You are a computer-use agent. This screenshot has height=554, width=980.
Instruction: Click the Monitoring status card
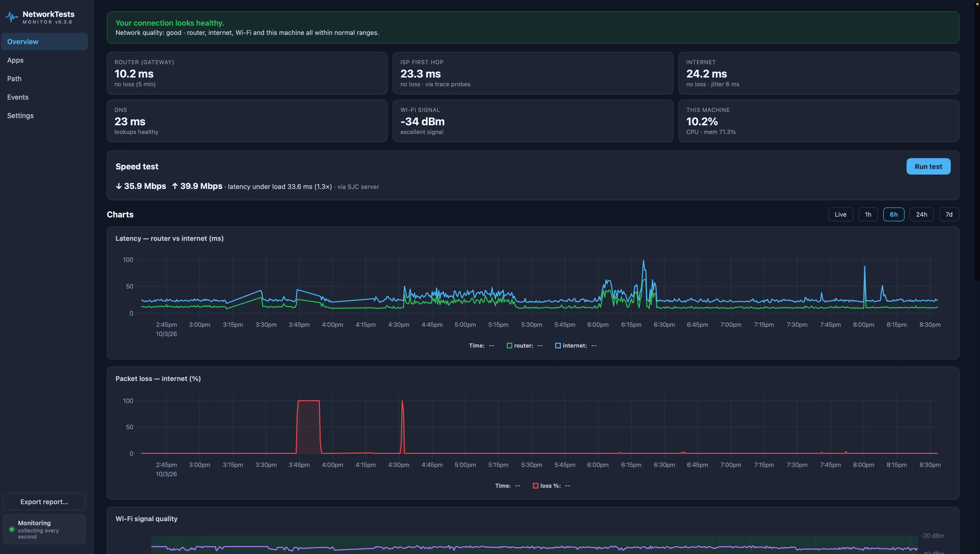44,529
